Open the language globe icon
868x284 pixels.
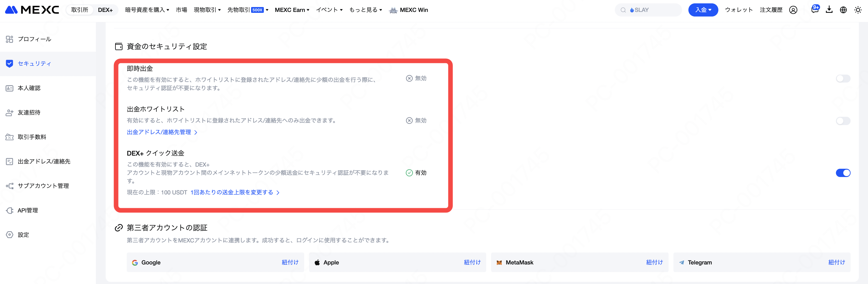(843, 10)
